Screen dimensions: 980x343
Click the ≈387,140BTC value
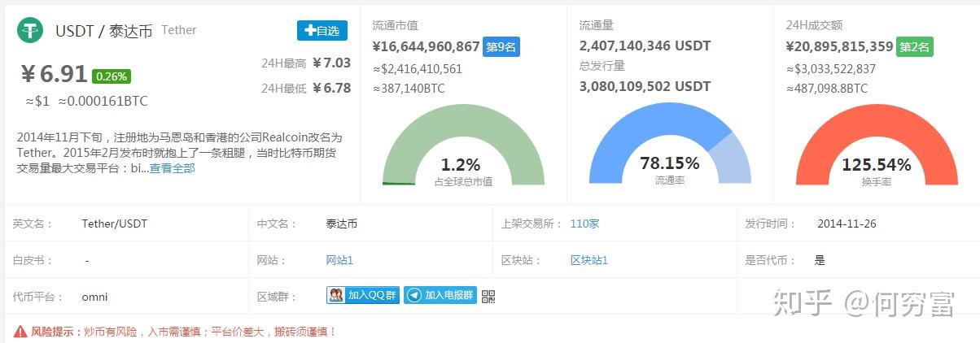409,89
